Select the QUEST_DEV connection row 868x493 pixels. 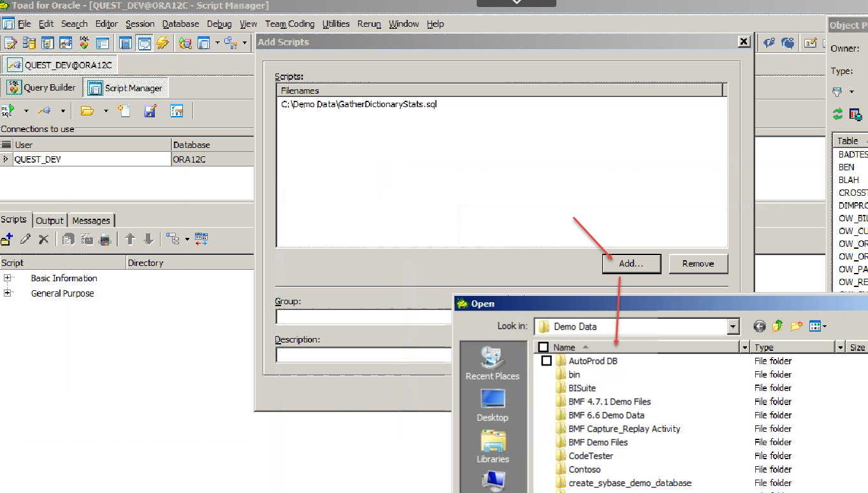(127, 159)
